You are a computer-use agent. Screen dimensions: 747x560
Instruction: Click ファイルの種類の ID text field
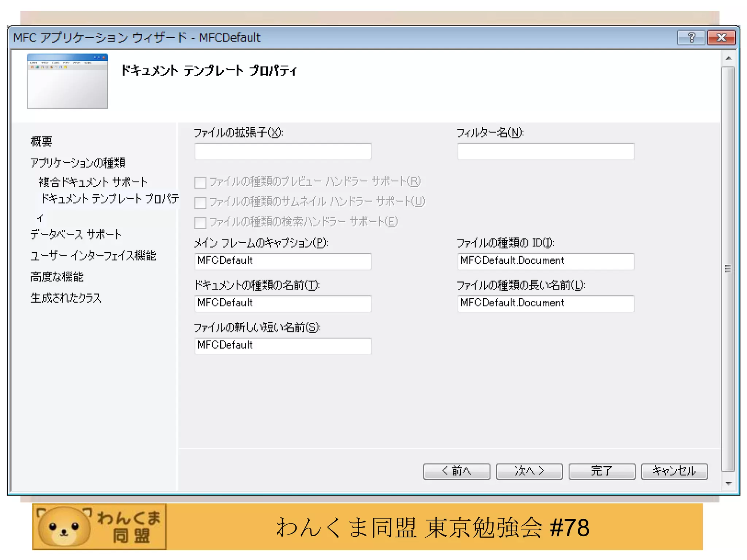[546, 261]
